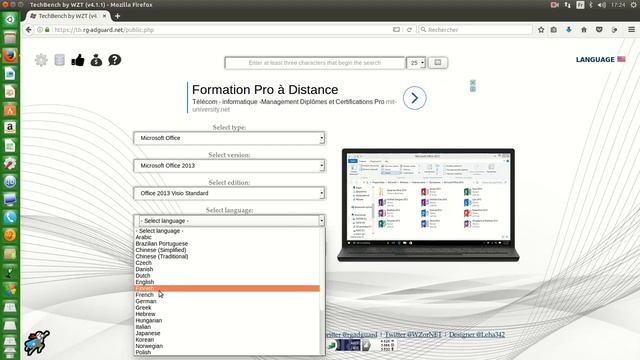Open Amazon from the Ubuntu launcher
This screenshot has width=640, height=360.
pyautogui.click(x=10, y=127)
